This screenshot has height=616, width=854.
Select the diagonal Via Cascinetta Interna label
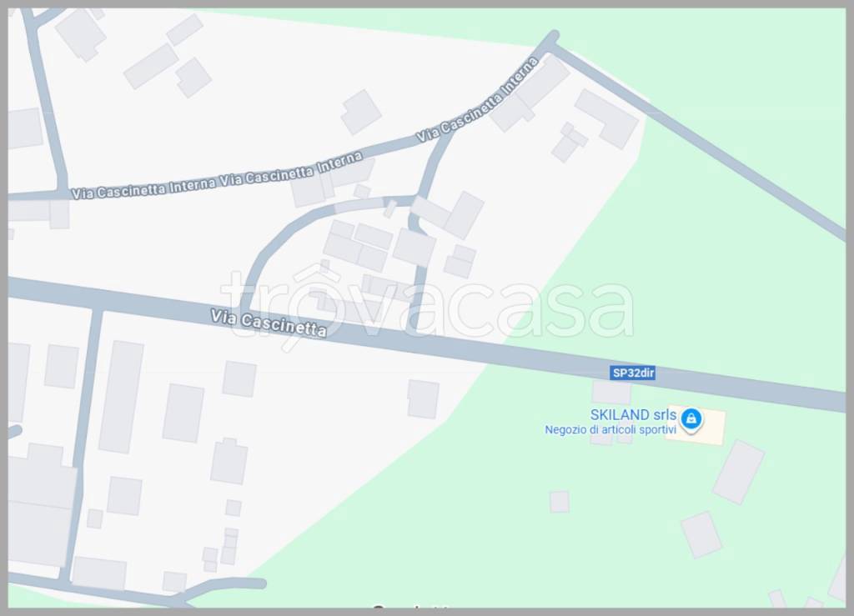pyautogui.click(x=478, y=99)
